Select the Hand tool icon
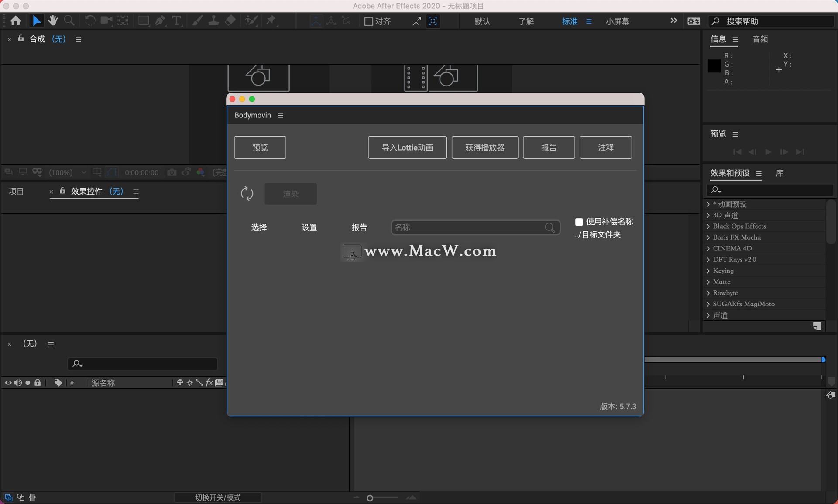This screenshot has height=504, width=838. pos(53,21)
